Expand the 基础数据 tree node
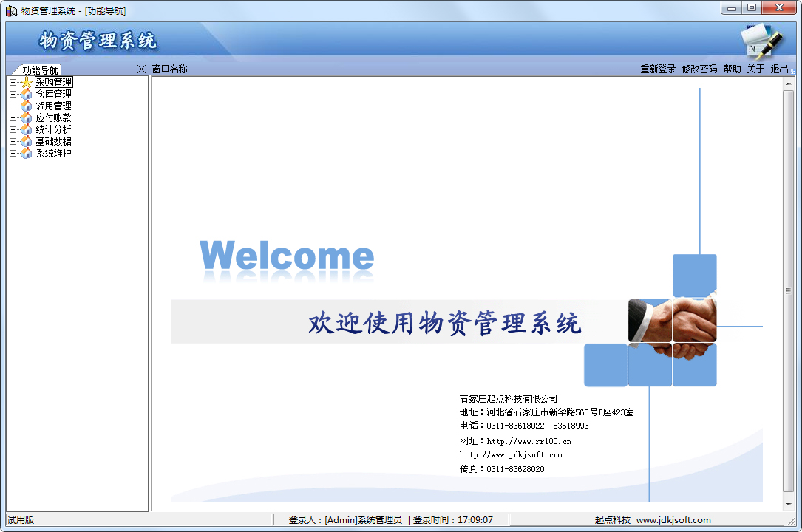 tap(13, 141)
